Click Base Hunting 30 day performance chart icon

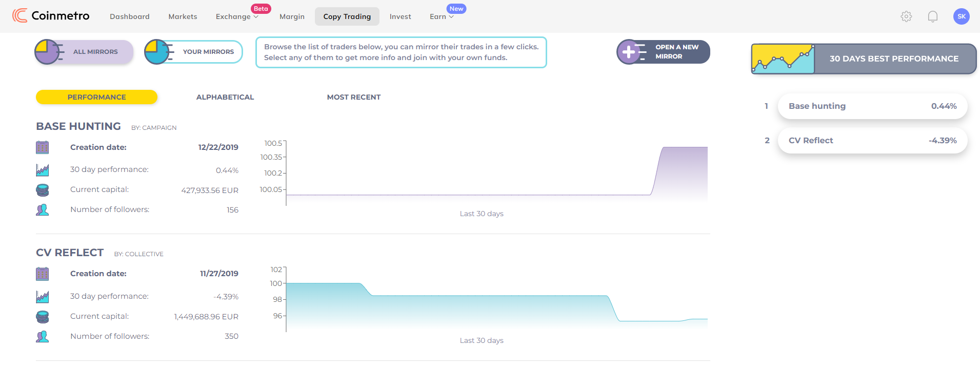(43, 170)
